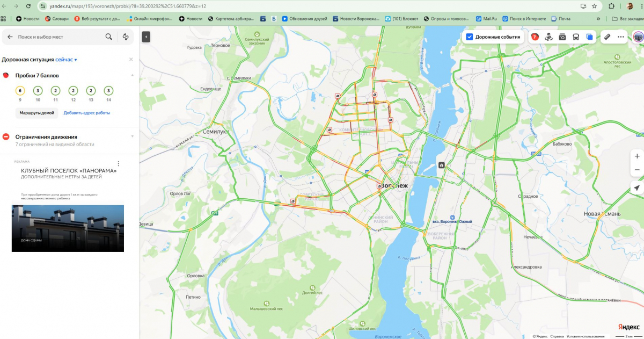Open street panoramas icon in map toolbar
This screenshot has width=644, height=339.
pos(548,37)
